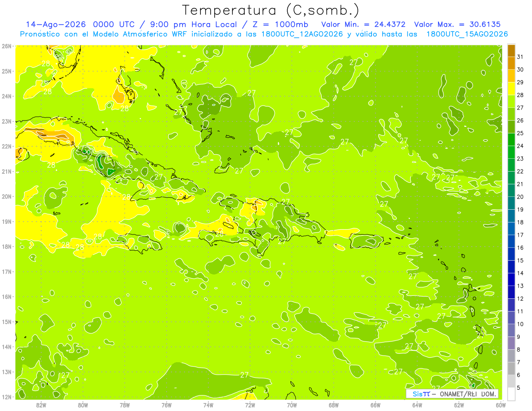Click the '70W' longitude label
The image size is (532, 411).
pyautogui.click(x=292, y=405)
